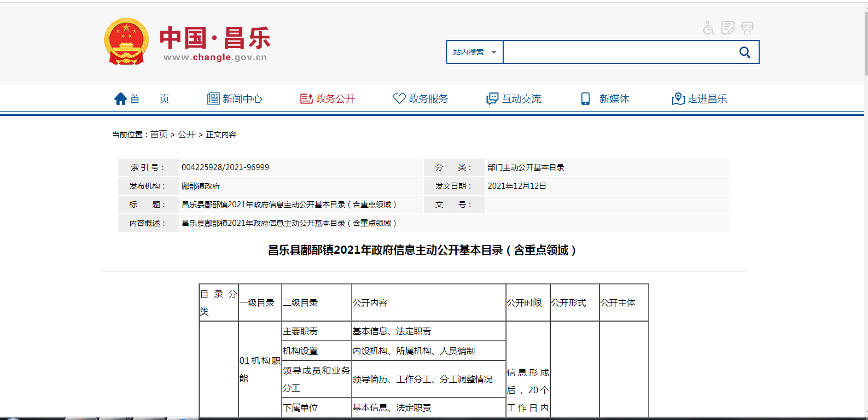Screen dimensions: 868x420
Task: Click the page vertical scrollbar
Action: [x=865, y=219]
